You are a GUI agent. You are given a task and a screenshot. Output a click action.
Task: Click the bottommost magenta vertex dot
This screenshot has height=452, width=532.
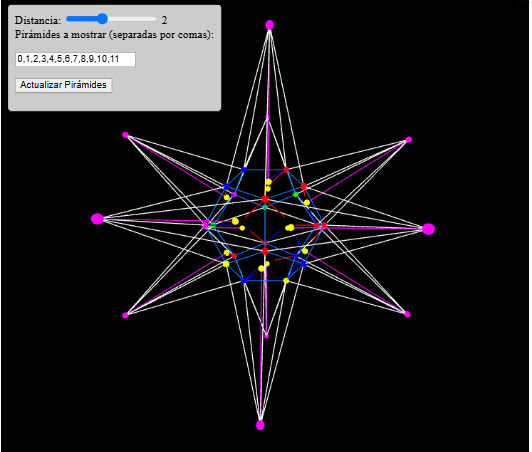point(260,425)
